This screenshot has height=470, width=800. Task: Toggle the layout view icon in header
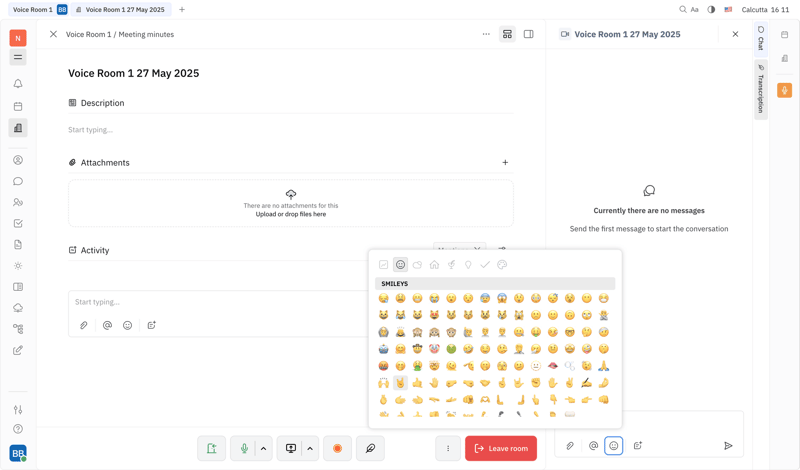point(507,34)
